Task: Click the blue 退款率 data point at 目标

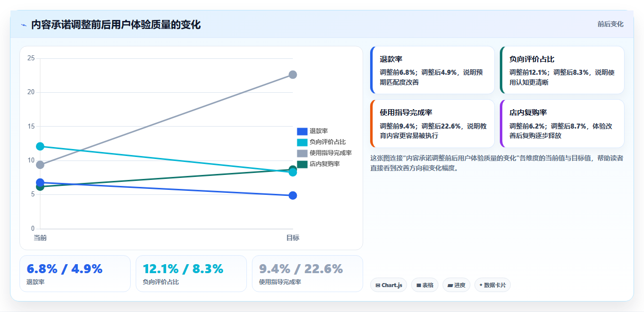Action: (x=293, y=195)
